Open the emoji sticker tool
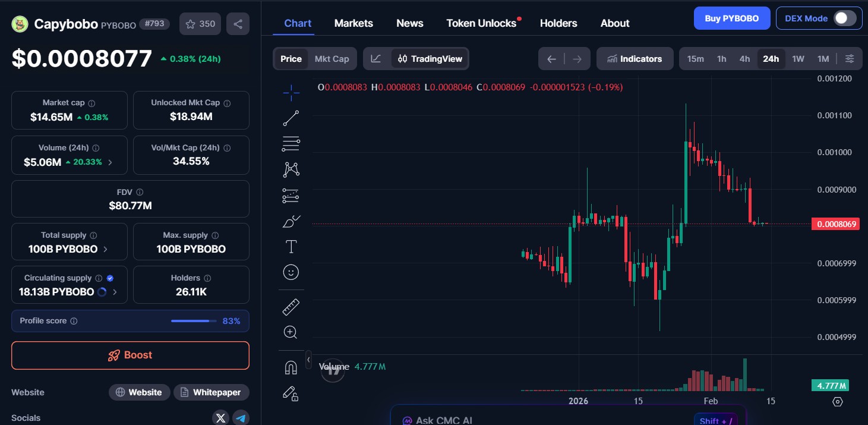 pos(291,272)
